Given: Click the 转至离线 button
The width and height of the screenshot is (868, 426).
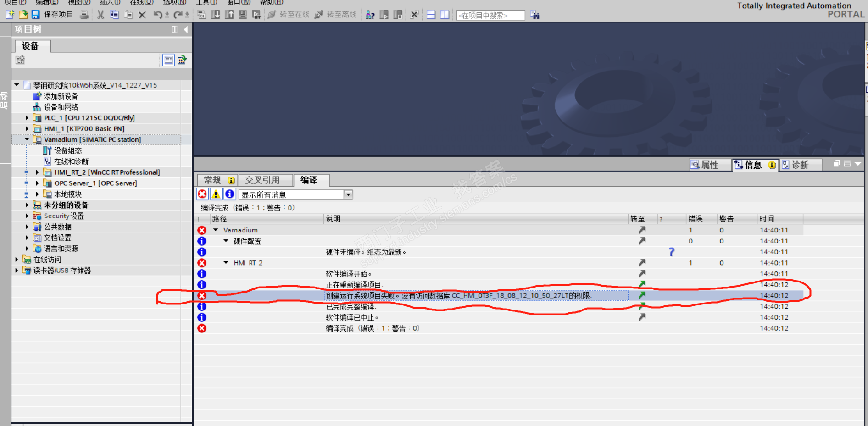Looking at the screenshot, I should pos(336,15).
